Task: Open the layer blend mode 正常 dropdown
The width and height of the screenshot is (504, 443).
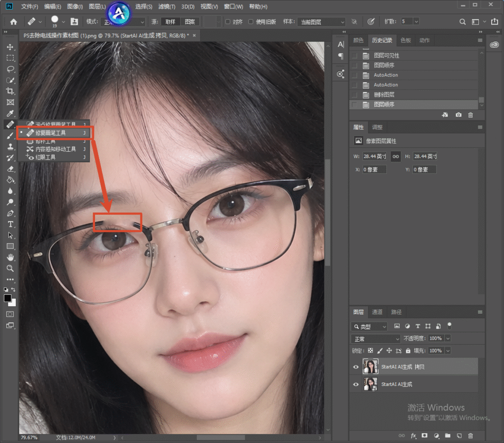Action: [x=376, y=339]
